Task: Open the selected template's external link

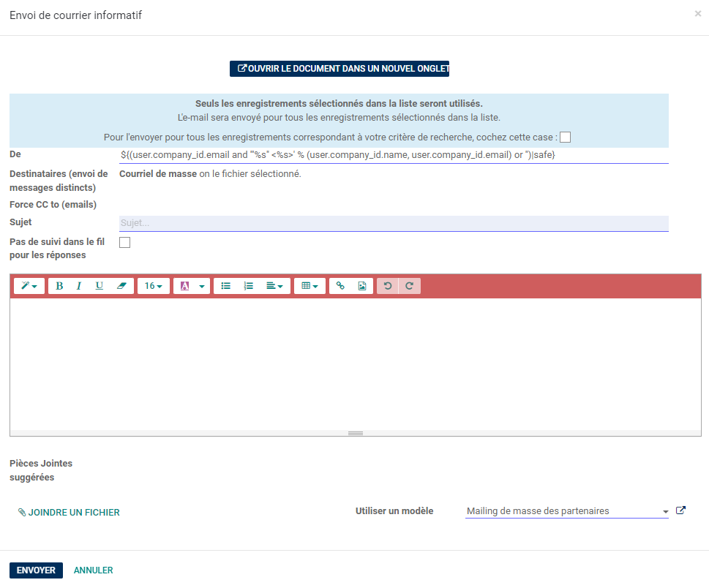Action: click(680, 510)
